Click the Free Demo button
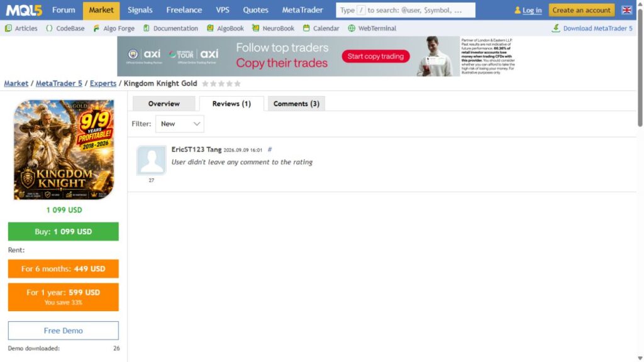644x362 pixels. tap(64, 331)
